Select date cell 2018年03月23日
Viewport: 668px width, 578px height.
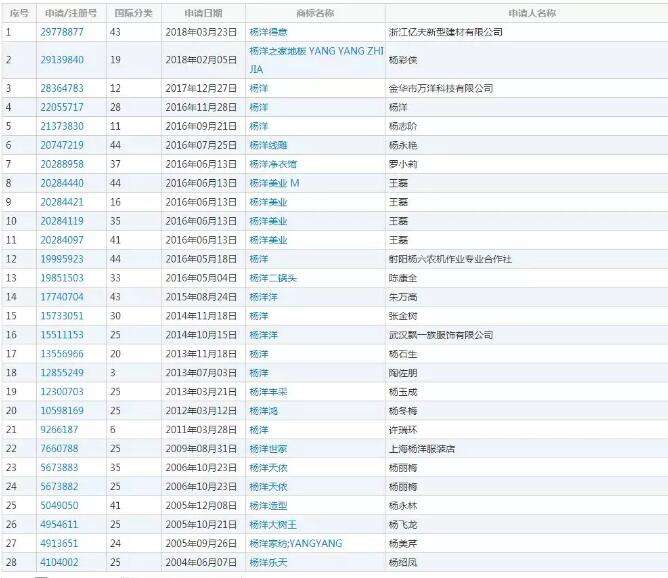pyautogui.click(x=201, y=32)
